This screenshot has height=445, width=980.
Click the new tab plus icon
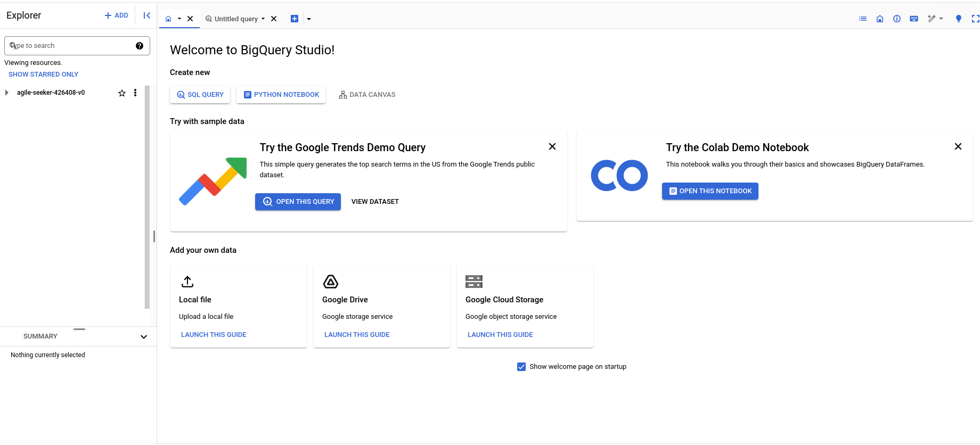coord(295,19)
